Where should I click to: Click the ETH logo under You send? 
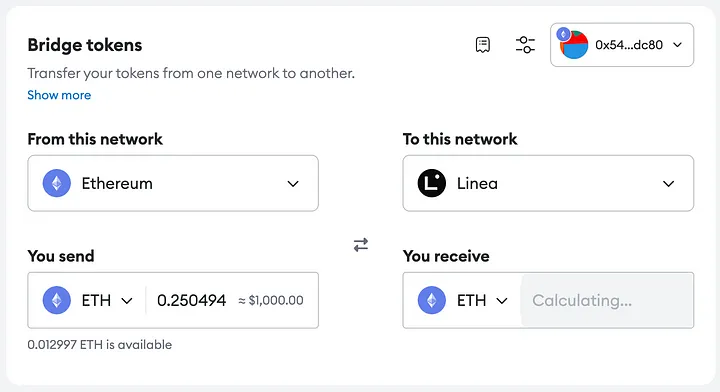[56, 300]
